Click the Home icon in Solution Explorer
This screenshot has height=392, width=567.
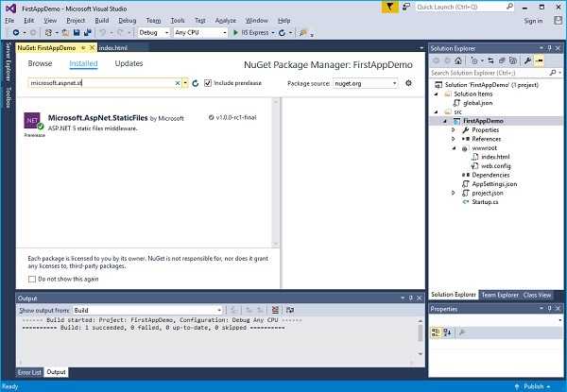[x=458, y=60]
